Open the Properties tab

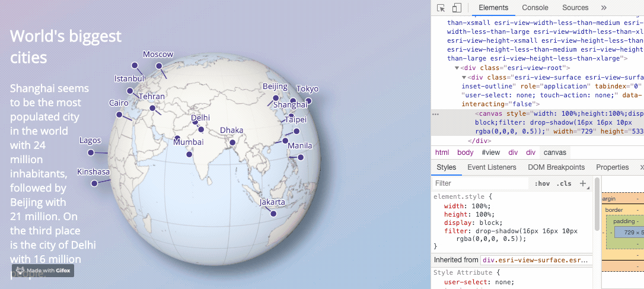[x=613, y=167]
